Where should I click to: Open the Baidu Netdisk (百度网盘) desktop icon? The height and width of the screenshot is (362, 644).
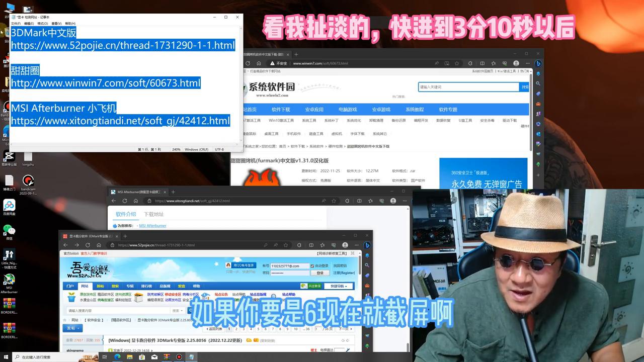pos(9,204)
